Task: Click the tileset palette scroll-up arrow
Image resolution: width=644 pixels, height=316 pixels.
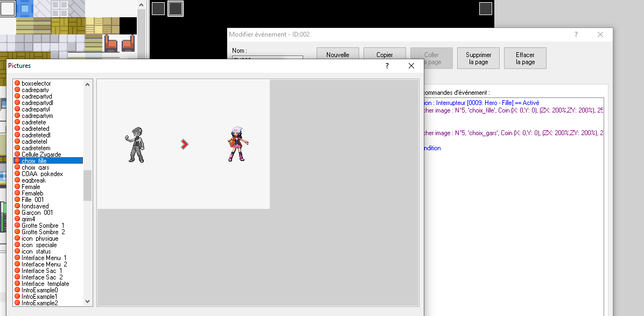Action: point(141,5)
